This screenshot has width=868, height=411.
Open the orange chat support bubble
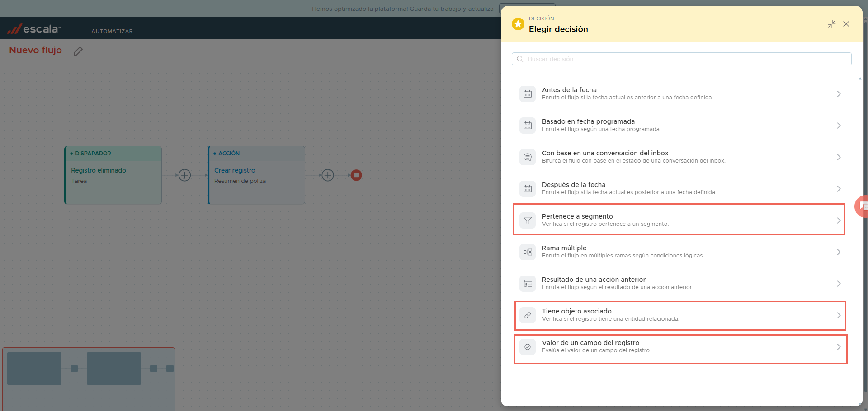point(862,206)
